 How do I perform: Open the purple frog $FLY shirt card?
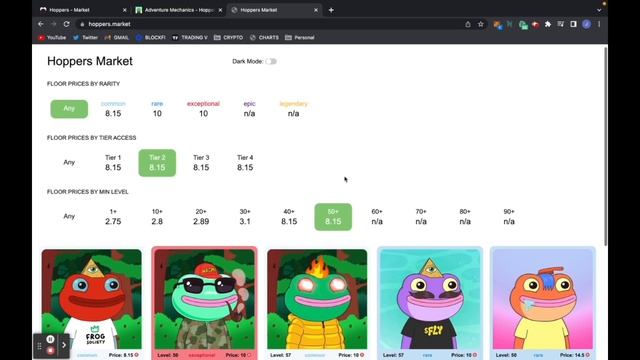430,304
